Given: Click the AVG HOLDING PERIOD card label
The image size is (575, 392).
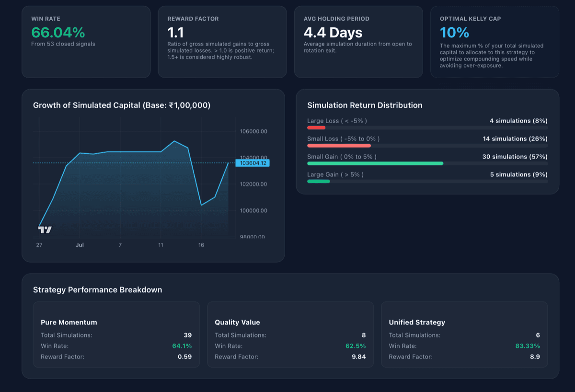Looking at the screenshot, I should tap(337, 19).
